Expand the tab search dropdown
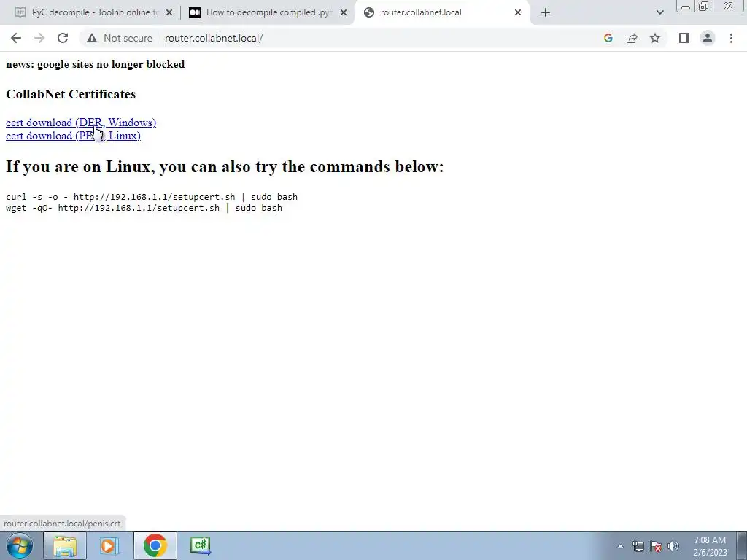Viewport: 747px width, 560px height. tap(659, 12)
